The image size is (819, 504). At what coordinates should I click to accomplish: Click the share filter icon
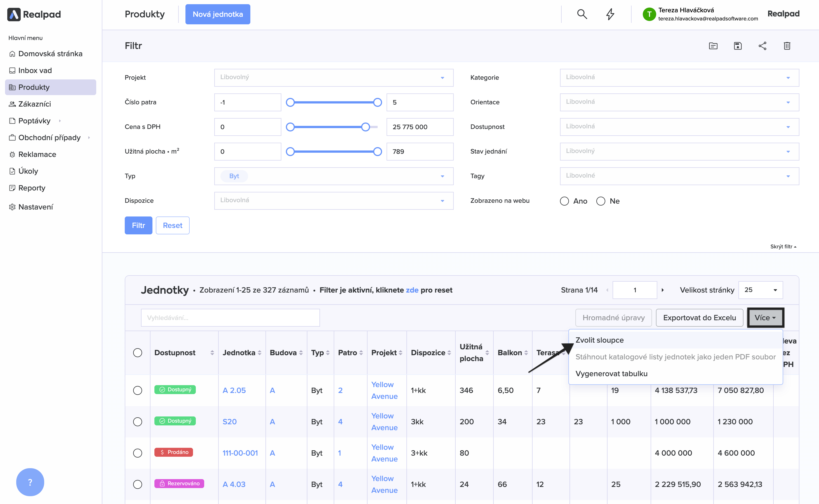pyautogui.click(x=762, y=46)
